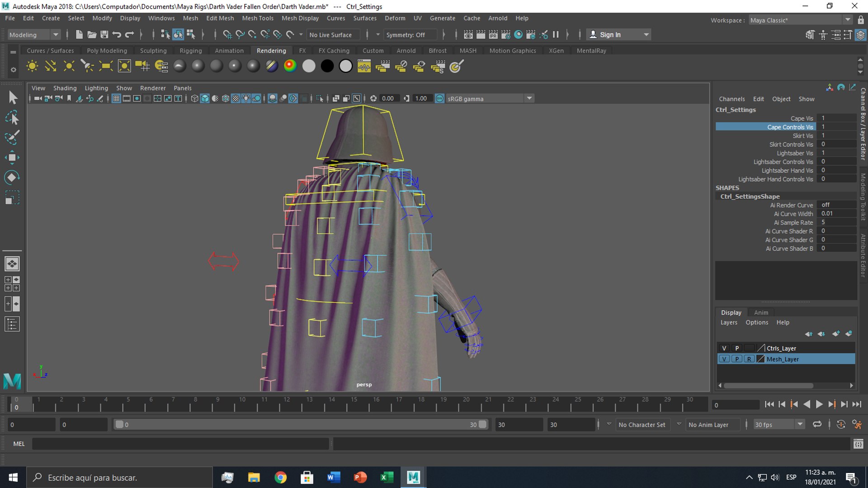Expand the sRGB gamma view transform dropdown
The image size is (868, 488).
coord(529,98)
